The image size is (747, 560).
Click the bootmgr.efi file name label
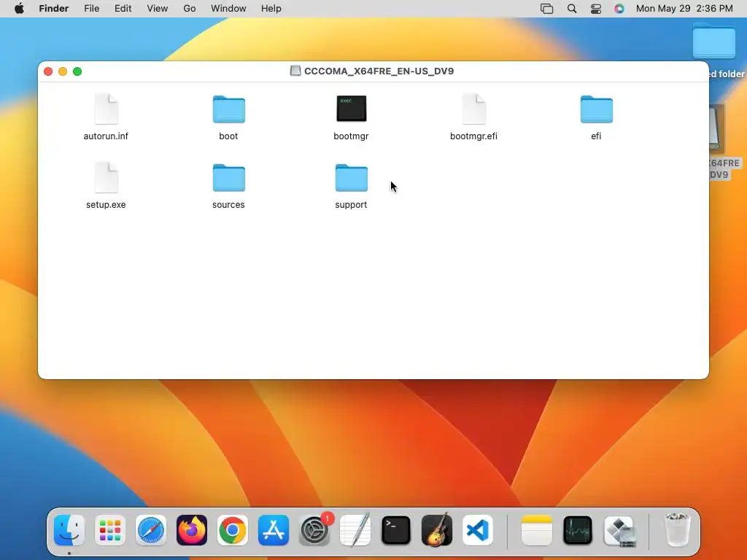tap(474, 136)
